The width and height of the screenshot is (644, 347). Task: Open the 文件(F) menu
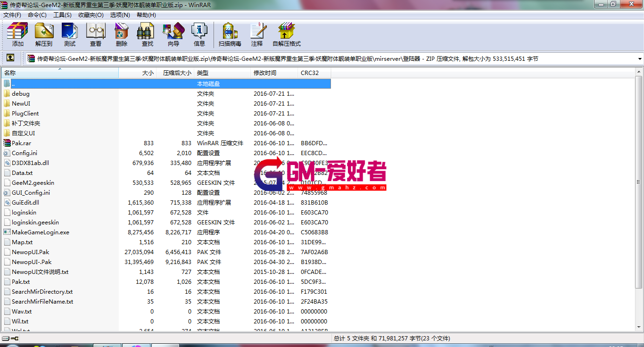[12, 15]
